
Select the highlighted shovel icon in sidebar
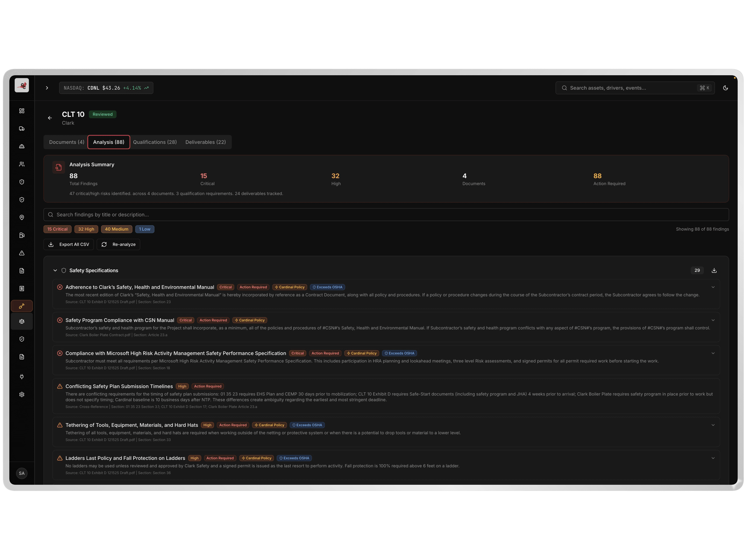point(22,306)
